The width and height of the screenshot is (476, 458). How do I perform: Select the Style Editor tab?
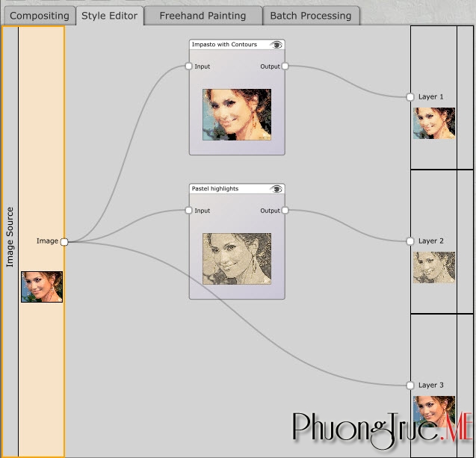pyautogui.click(x=110, y=16)
